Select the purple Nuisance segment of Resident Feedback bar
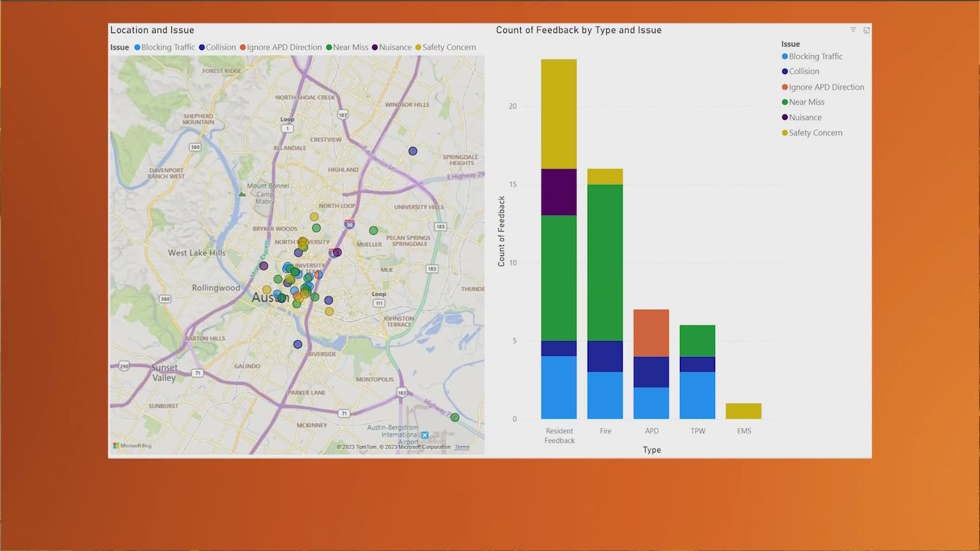The height and width of the screenshot is (551, 980). 559,192
